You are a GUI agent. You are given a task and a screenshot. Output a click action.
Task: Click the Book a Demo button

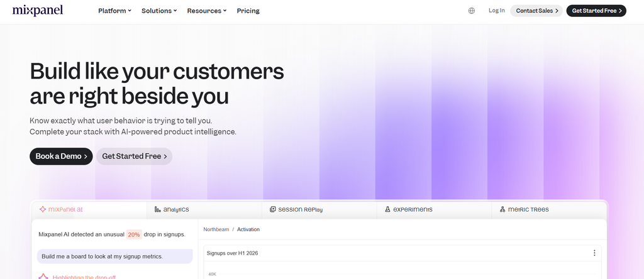click(61, 156)
